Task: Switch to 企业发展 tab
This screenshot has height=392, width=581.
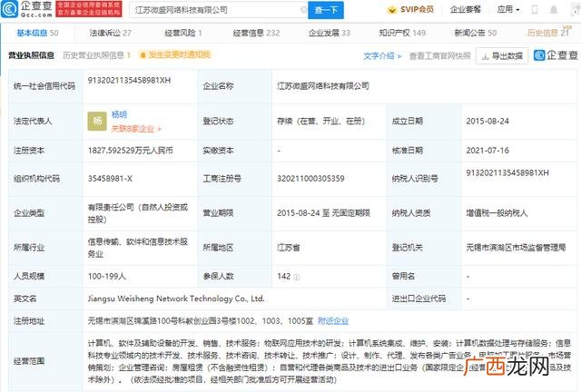Action: tap(330, 33)
